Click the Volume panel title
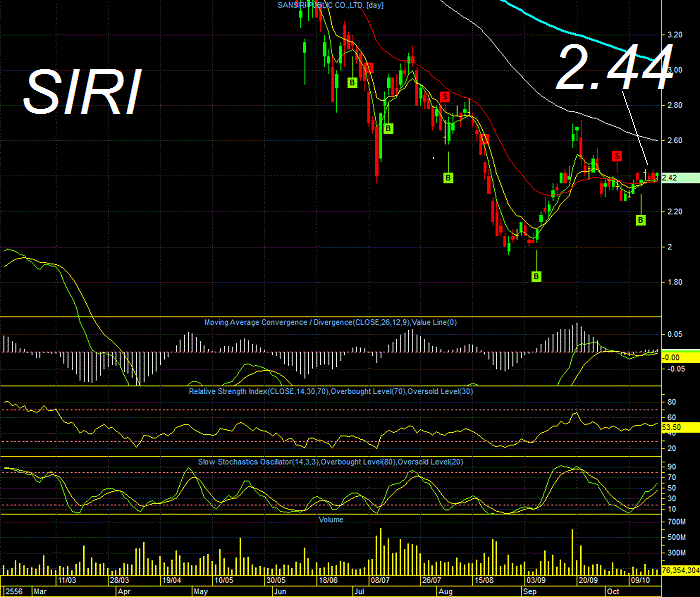Image resolution: width=700 pixels, height=597 pixels. [331, 520]
